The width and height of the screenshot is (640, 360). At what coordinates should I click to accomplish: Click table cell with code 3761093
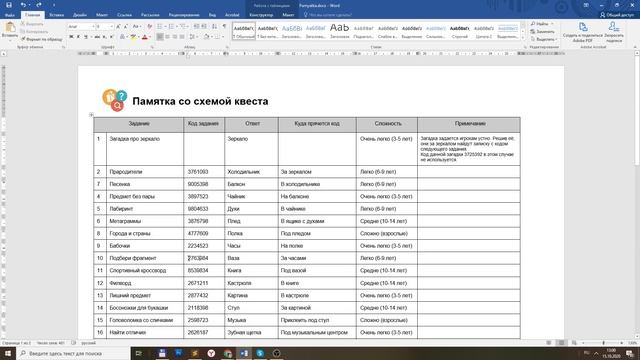[204, 172]
